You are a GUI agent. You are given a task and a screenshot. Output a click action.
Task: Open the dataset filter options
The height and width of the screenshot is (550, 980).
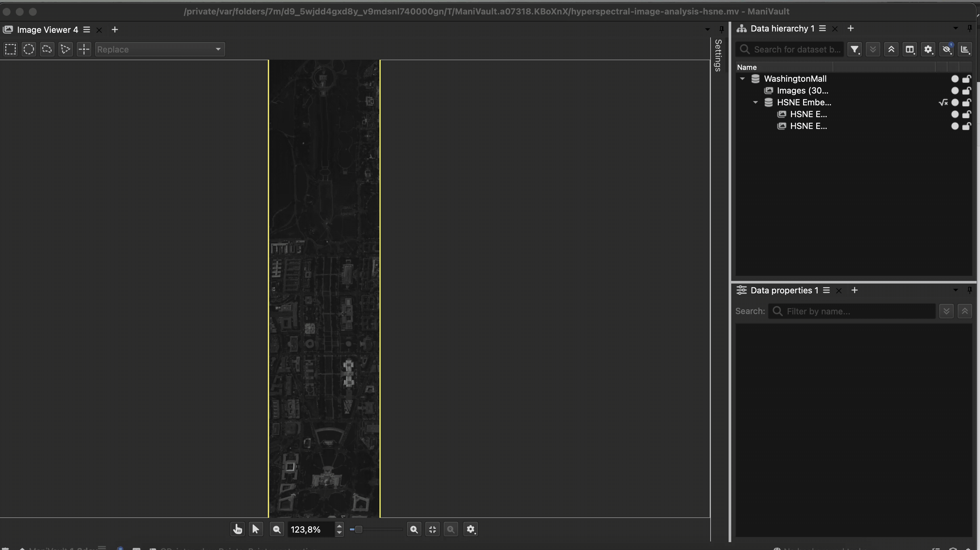pos(854,50)
